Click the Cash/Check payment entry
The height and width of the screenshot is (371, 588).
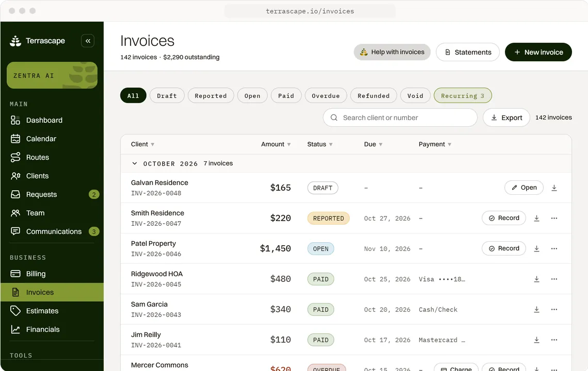(438, 310)
